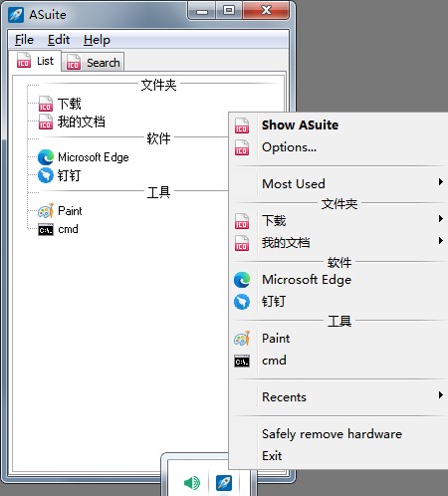The image size is (448, 496).
Task: Open 下载 in the tray menu
Action: pyautogui.click(x=338, y=221)
